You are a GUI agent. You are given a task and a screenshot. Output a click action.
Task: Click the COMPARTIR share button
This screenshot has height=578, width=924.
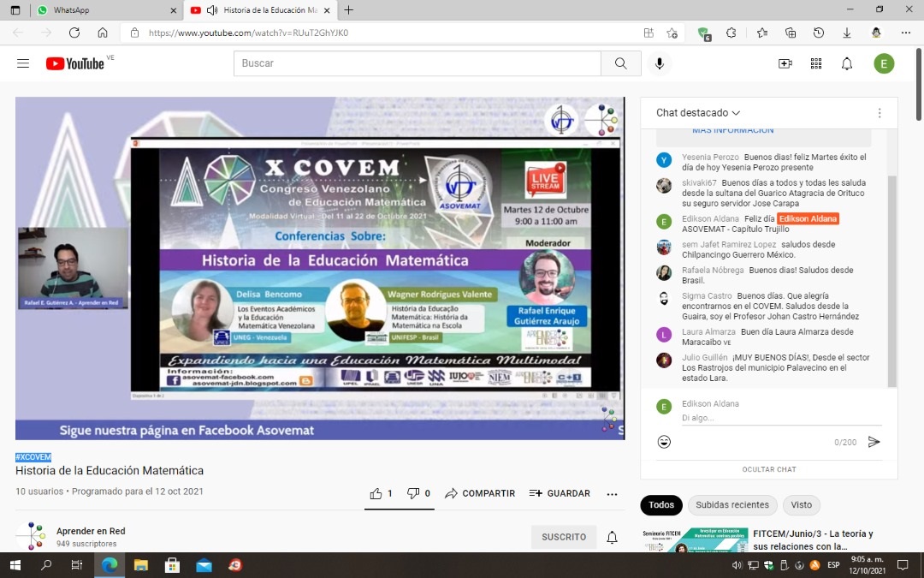[480, 494]
